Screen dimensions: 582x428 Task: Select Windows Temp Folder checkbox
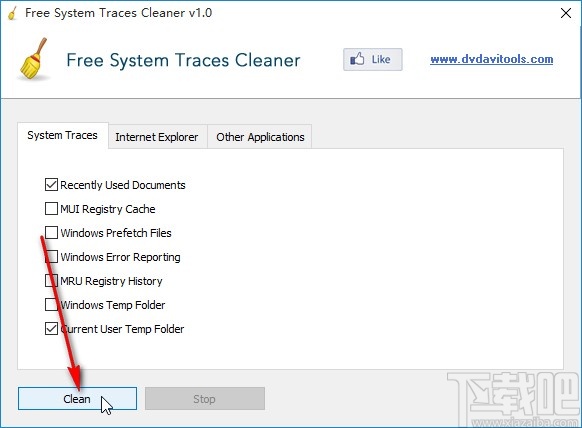tap(51, 305)
